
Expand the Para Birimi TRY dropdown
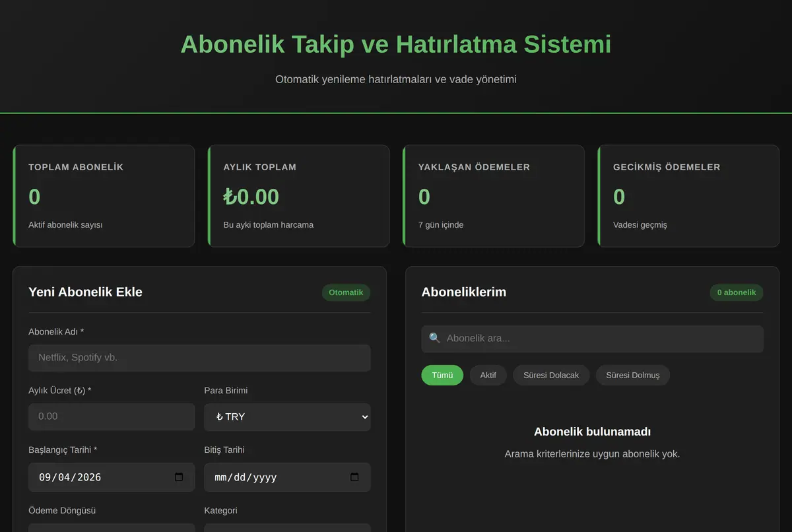pos(287,417)
